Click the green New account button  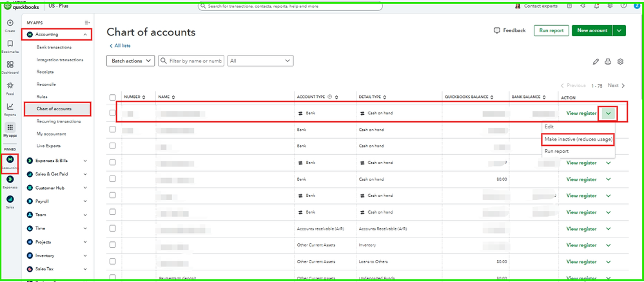pos(592,30)
